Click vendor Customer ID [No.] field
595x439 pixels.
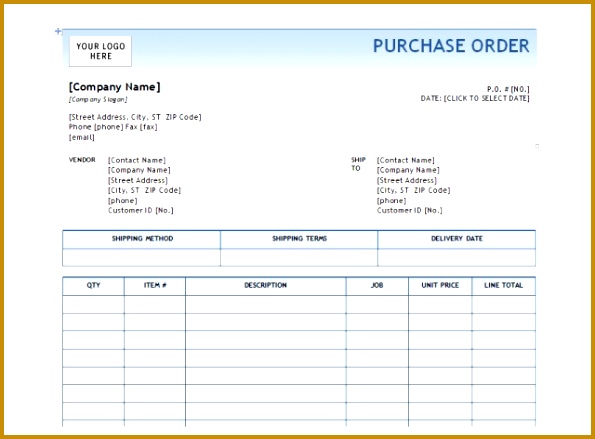tap(141, 211)
